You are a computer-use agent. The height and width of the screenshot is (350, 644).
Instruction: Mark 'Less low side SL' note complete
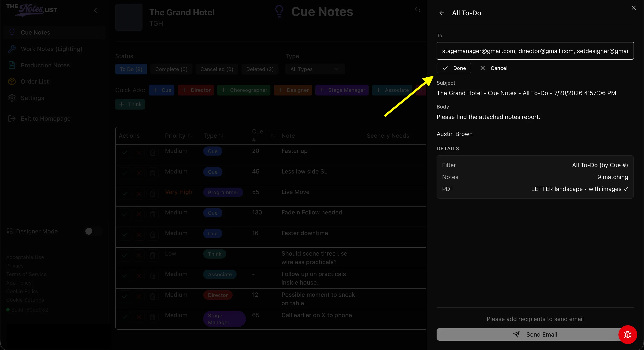(x=125, y=173)
